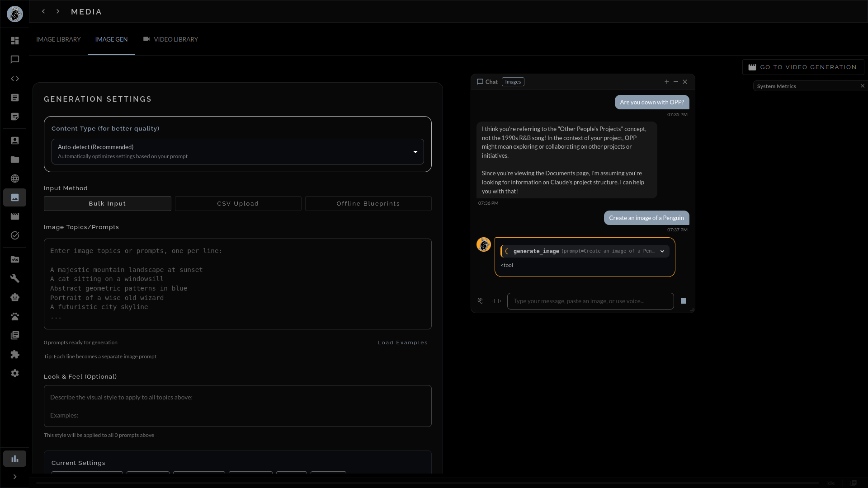The height and width of the screenshot is (488, 868).
Task: Enable the Offline Blueprints input method
Action: [x=368, y=203]
